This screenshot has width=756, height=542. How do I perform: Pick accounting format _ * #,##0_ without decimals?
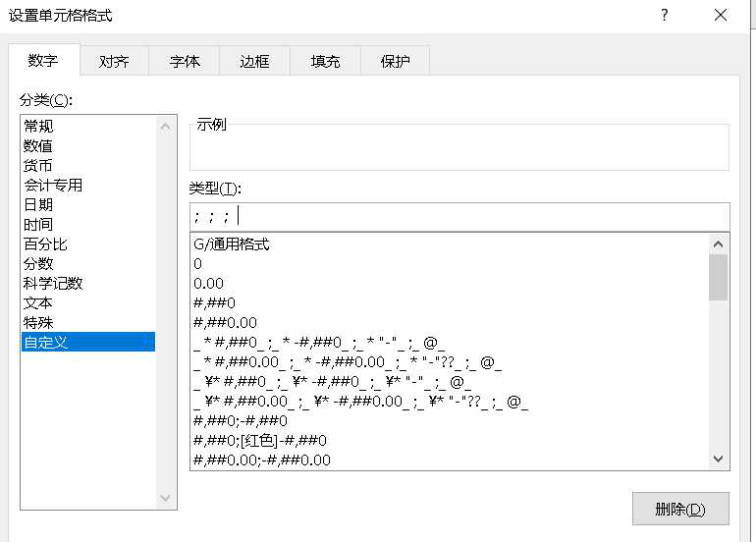450,343
